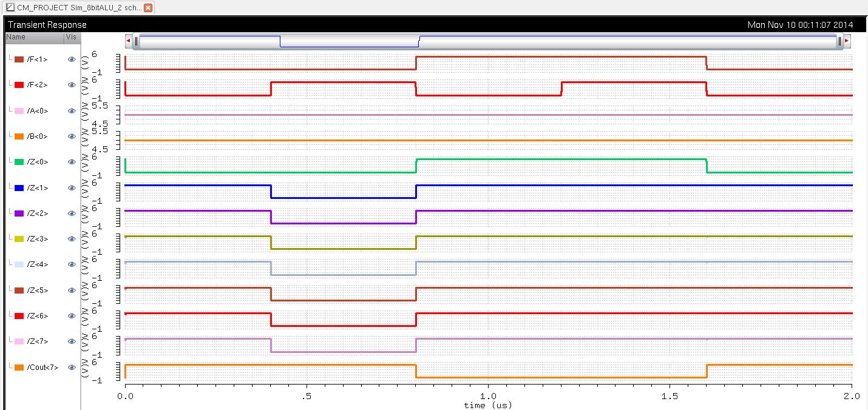The width and height of the screenshot is (868, 410).
Task: Click the Vis column header
Action: coord(71,37)
